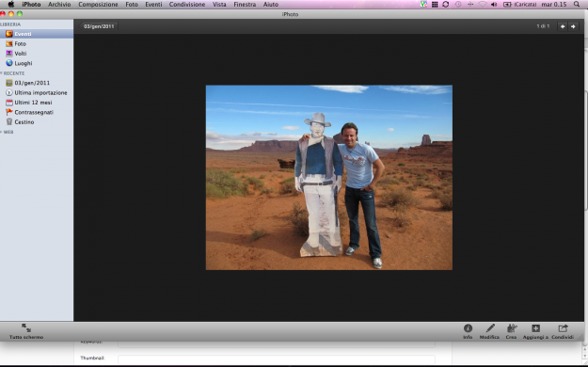Click the Thumbnail input field

277,359
